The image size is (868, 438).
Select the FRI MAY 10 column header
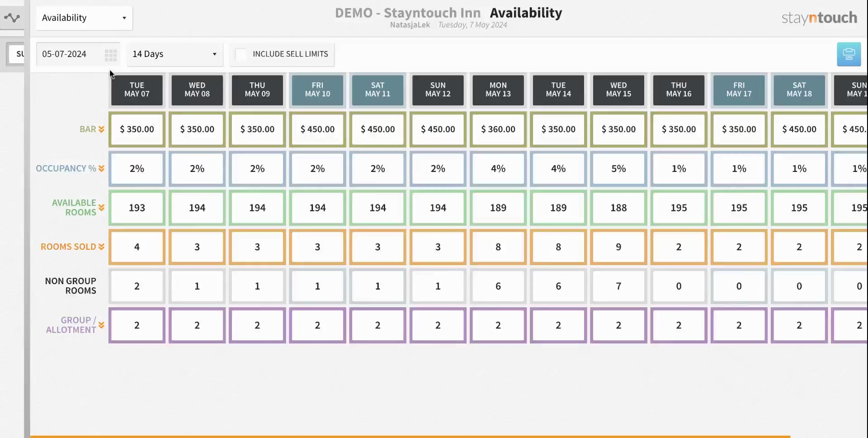click(x=317, y=90)
